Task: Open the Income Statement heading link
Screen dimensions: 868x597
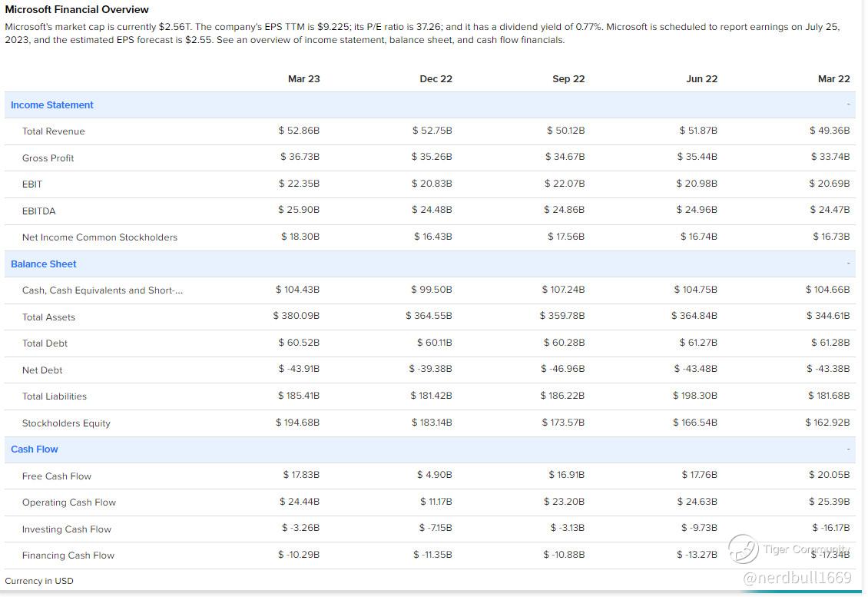Action: click(x=52, y=105)
